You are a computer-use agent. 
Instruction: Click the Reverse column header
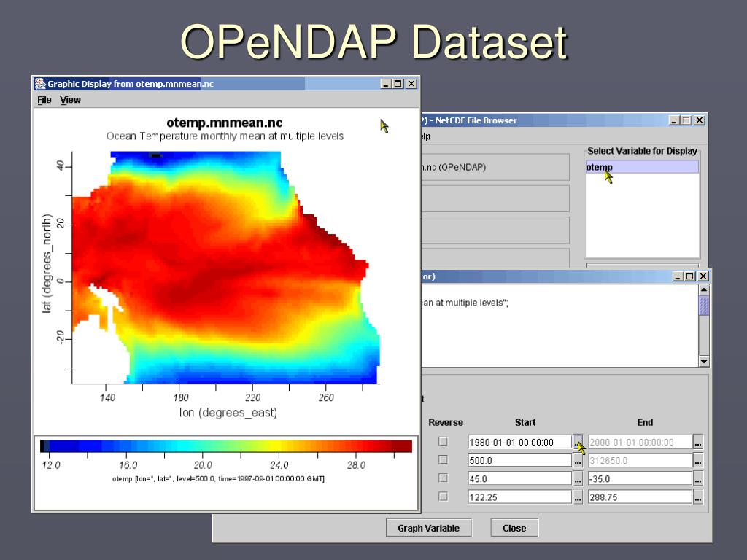click(x=446, y=422)
